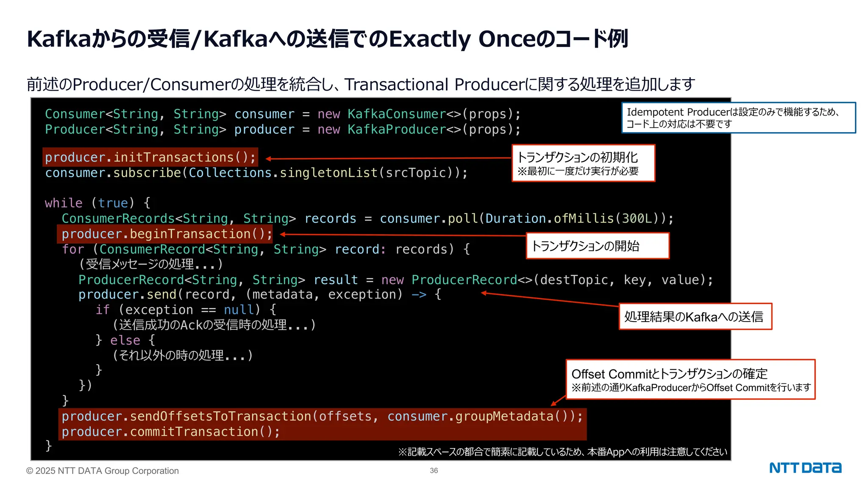The image size is (868, 488).
Task: Click the highlighted sendOffsetsToTransaction line
Action: (x=322, y=416)
